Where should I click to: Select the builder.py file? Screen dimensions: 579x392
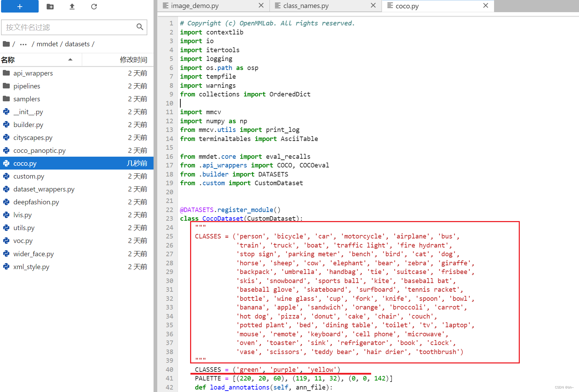(x=77, y=125)
